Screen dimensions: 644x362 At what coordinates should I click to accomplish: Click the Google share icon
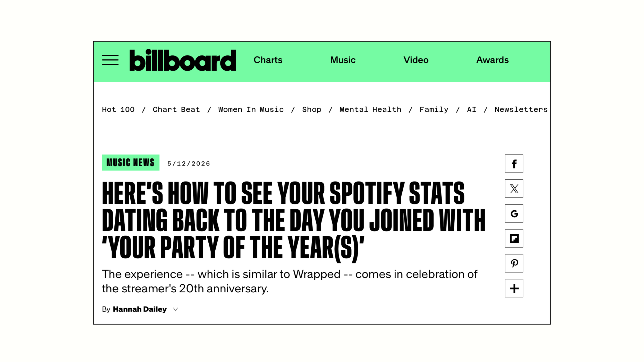pos(514,213)
